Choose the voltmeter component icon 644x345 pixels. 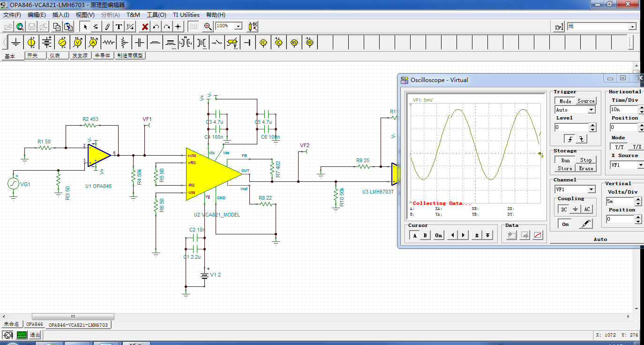(78, 43)
